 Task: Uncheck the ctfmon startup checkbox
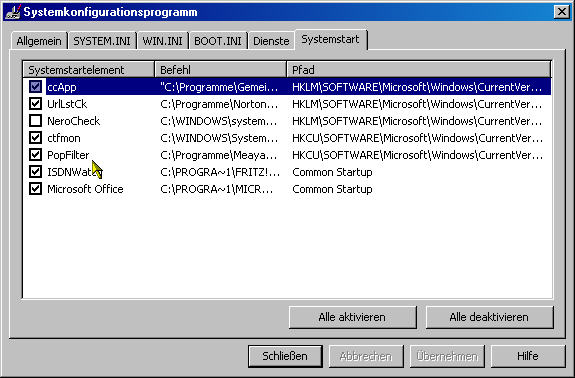[x=35, y=138]
